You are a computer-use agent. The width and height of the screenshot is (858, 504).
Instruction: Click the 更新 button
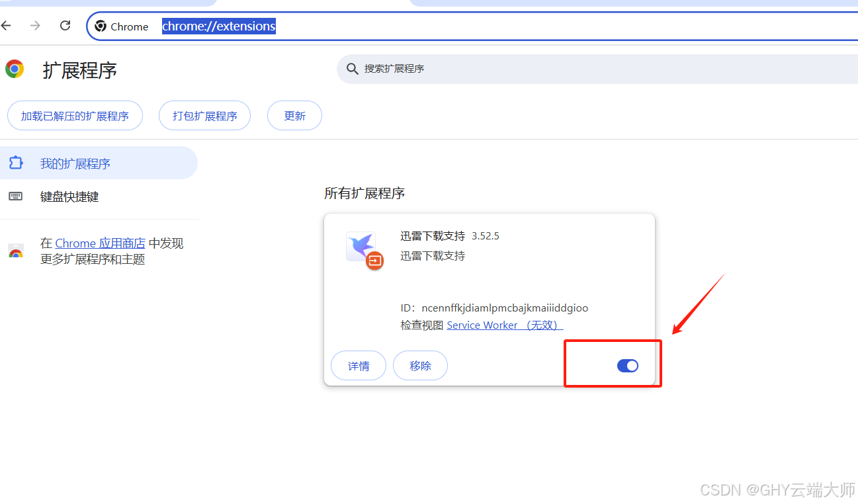[x=294, y=116]
